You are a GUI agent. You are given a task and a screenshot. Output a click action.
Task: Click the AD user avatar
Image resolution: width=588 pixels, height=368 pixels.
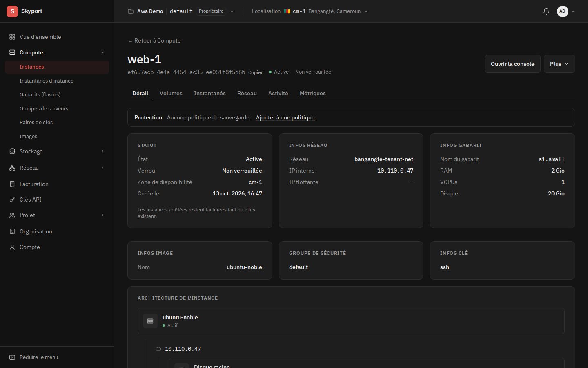(x=563, y=11)
